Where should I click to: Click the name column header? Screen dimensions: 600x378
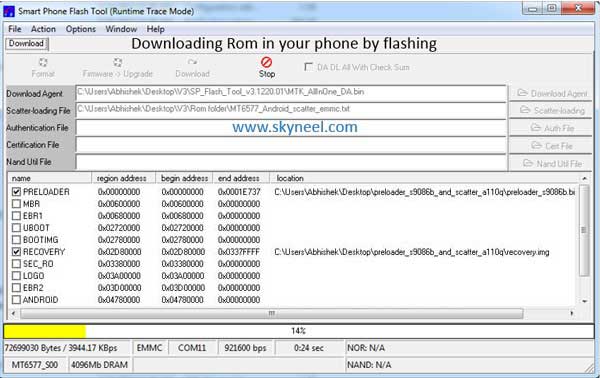50,178
